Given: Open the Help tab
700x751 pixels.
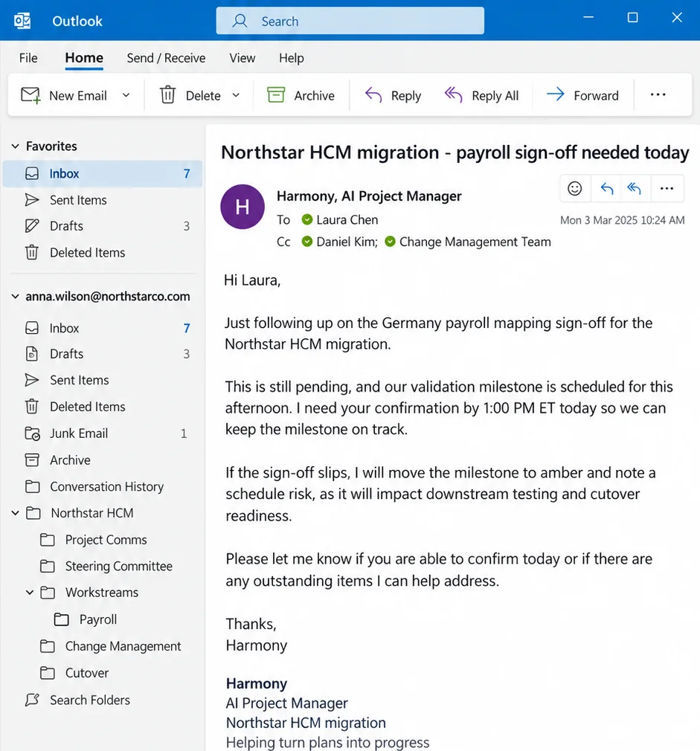Looking at the screenshot, I should click(x=292, y=58).
